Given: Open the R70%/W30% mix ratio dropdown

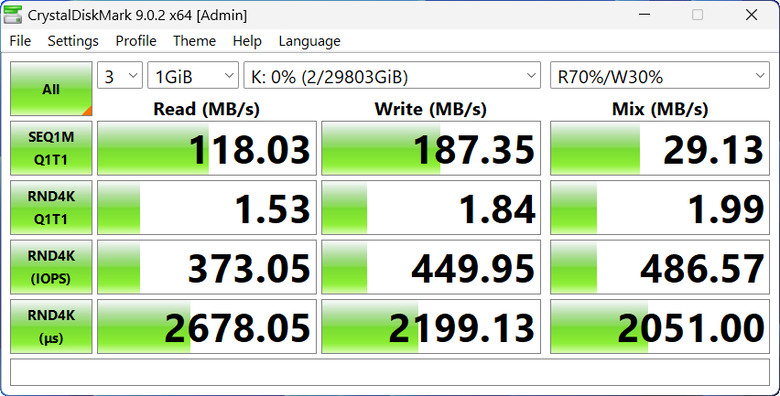Looking at the screenshot, I should 660,76.
